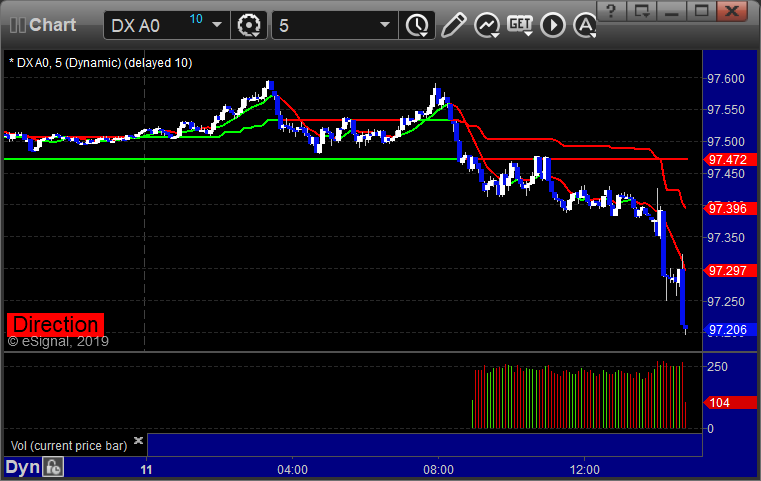Viewport: 761px width, 481px height.
Task: Click the 250 volume axis label
Action: pos(717,366)
